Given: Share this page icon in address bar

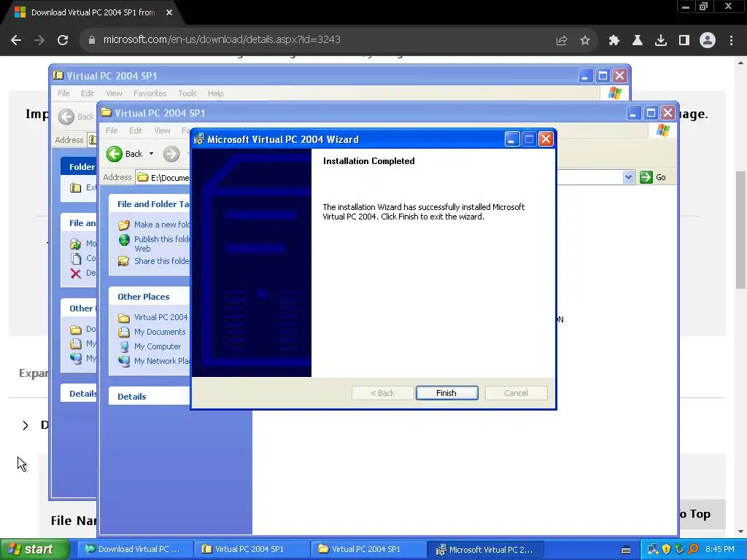Looking at the screenshot, I should (561, 41).
